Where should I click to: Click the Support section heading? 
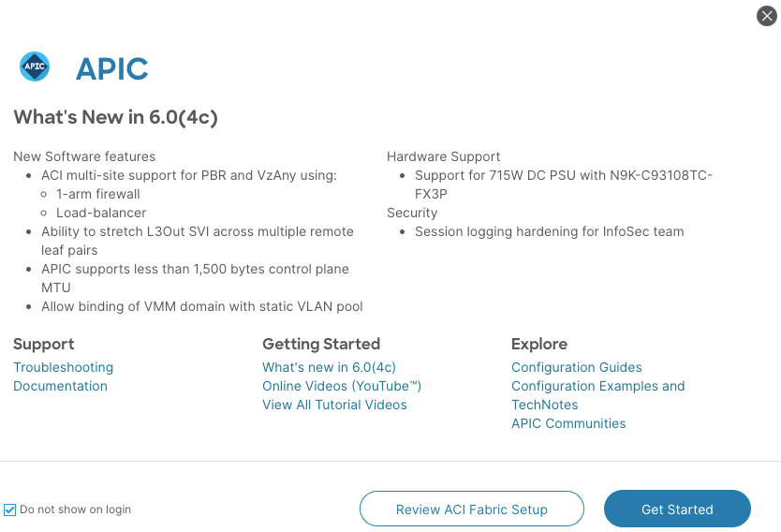click(x=44, y=344)
